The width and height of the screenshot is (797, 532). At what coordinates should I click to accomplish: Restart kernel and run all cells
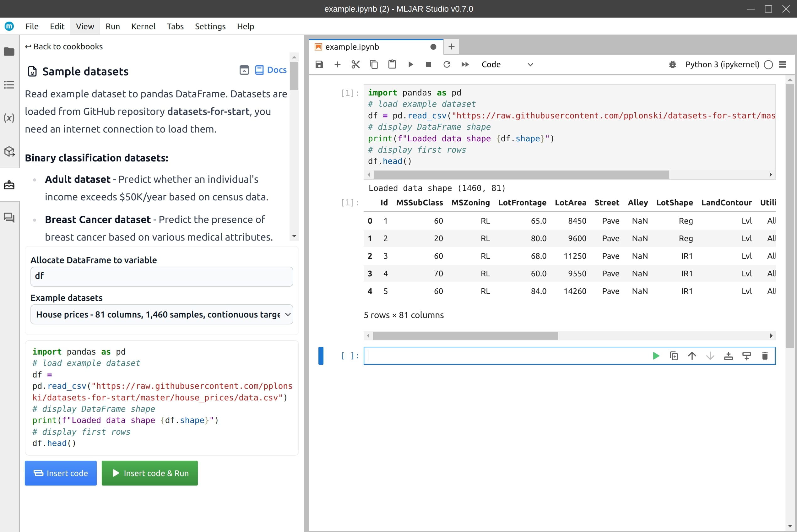click(465, 64)
